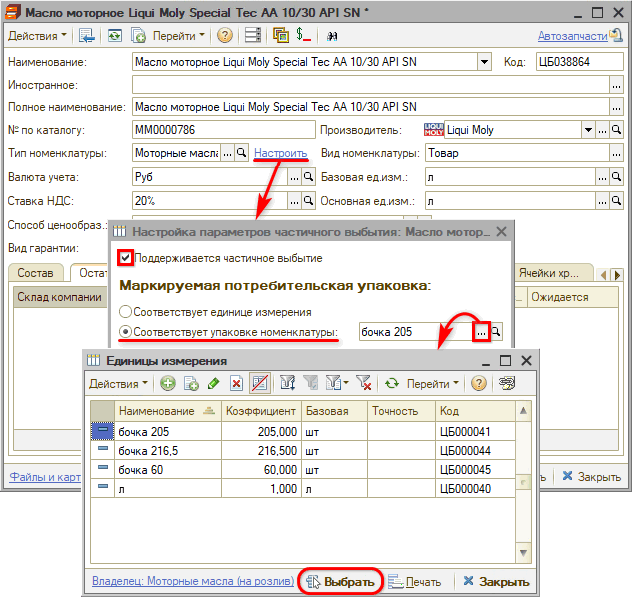Click the Настроить link

point(280,154)
